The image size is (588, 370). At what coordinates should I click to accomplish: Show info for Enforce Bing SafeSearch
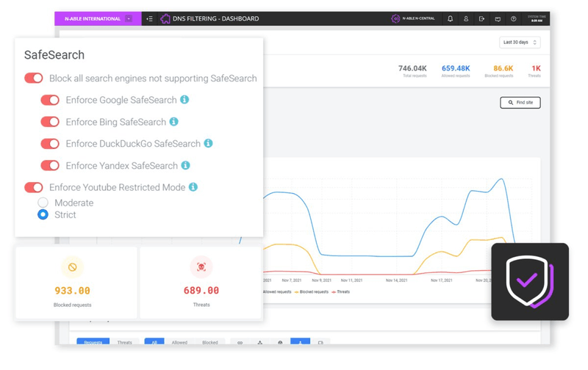[173, 122]
